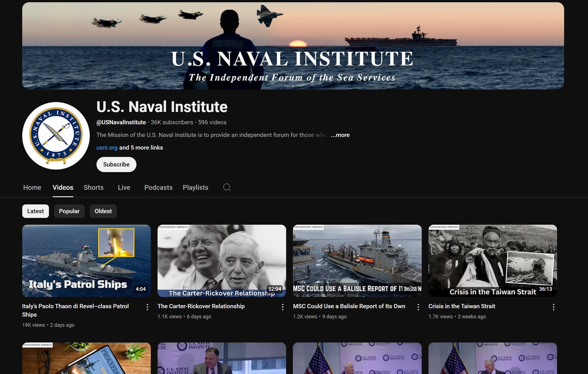Click title MSC Could Use a Balisle Report

click(x=349, y=306)
